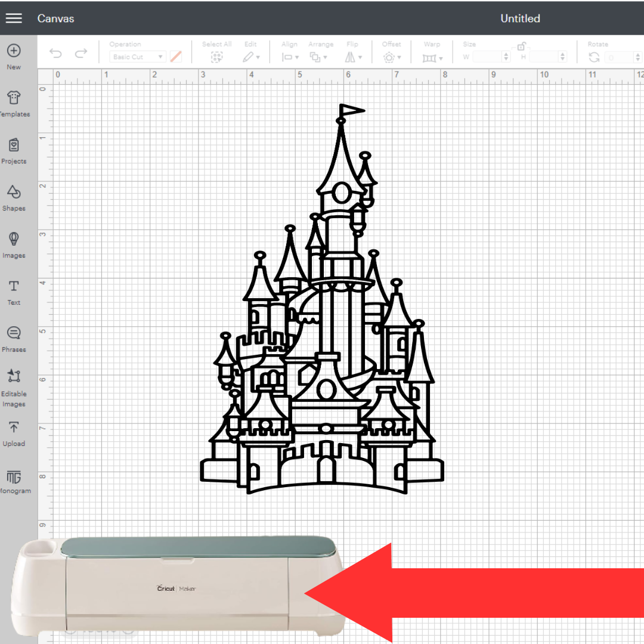Open the Operation Basic Cut dropdown
The width and height of the screenshot is (644, 644).
pyautogui.click(x=137, y=57)
